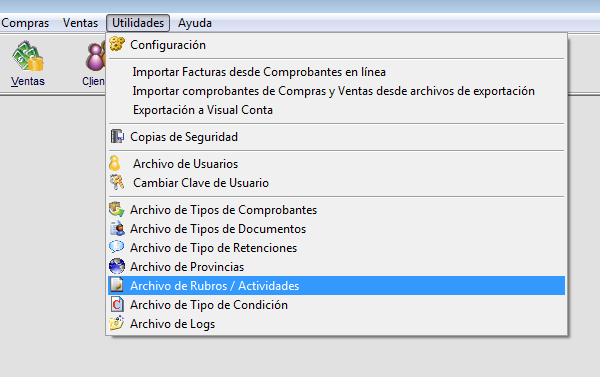The image size is (600, 377).
Task: Collapse the Utilidades menu
Action: coord(138,23)
